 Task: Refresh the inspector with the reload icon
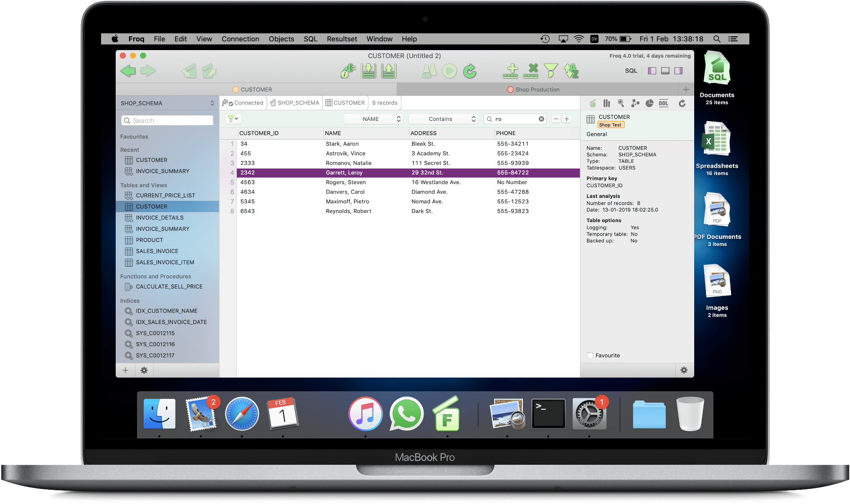[x=682, y=103]
